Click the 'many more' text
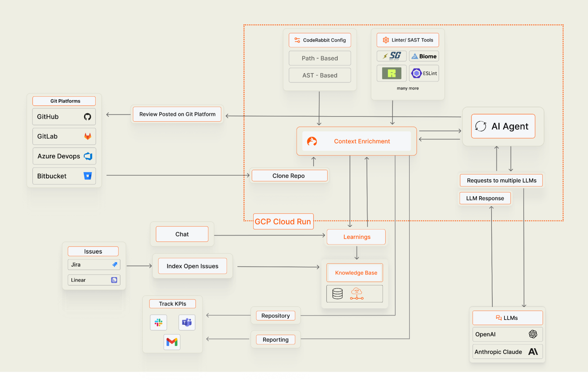Screen dimensions: 588x385 click(408, 88)
